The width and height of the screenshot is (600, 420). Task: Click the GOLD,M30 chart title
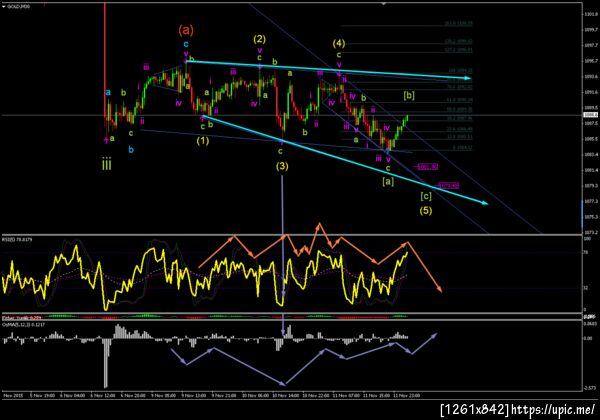(x=19, y=7)
